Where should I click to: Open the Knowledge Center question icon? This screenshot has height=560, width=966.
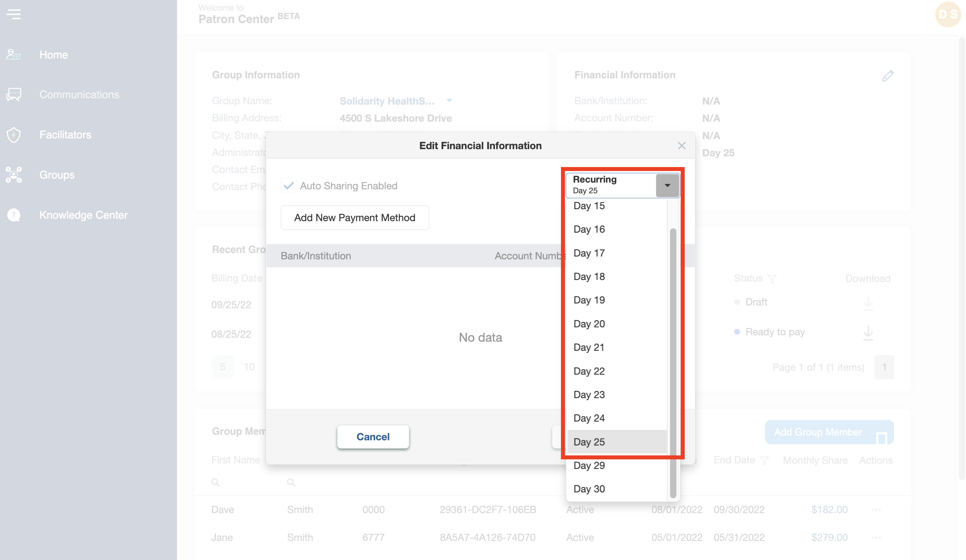point(14,215)
